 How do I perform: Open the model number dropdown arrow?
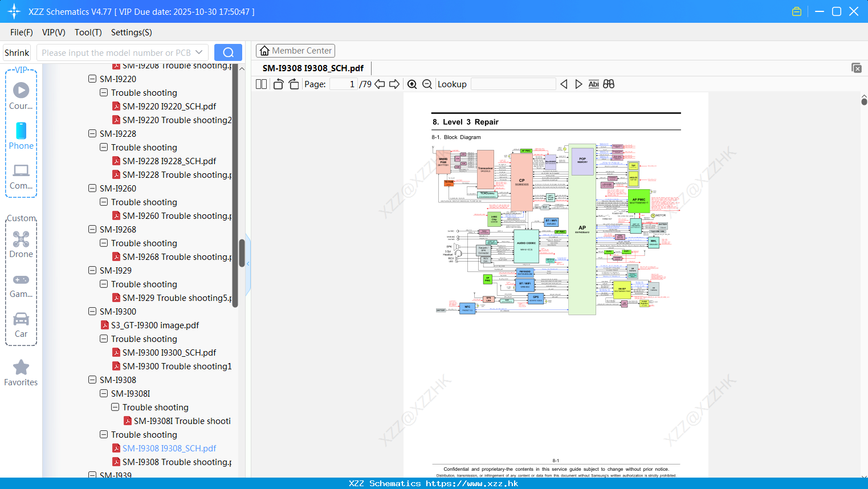[x=199, y=52]
